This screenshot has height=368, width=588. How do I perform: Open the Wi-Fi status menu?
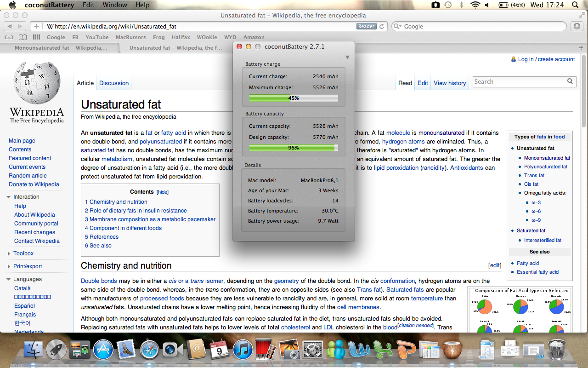click(475, 5)
